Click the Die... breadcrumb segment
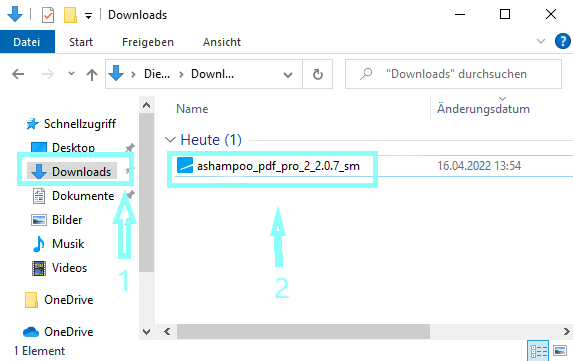 [x=157, y=74]
